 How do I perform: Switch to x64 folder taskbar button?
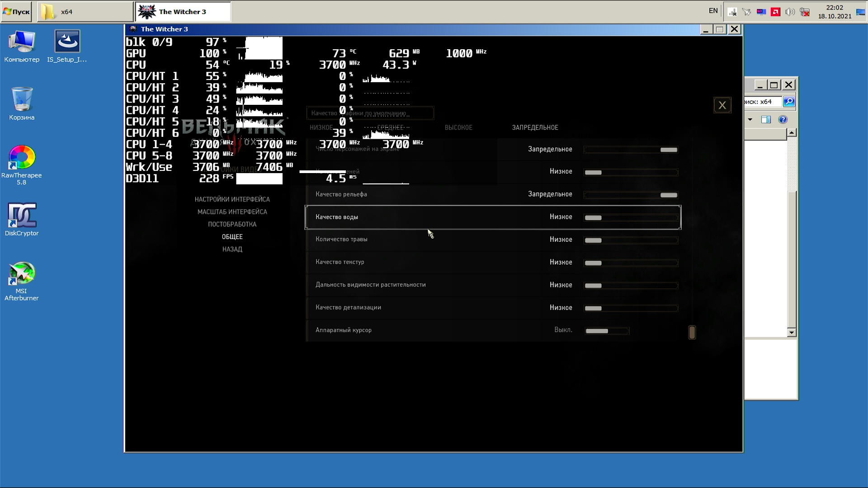coord(85,12)
